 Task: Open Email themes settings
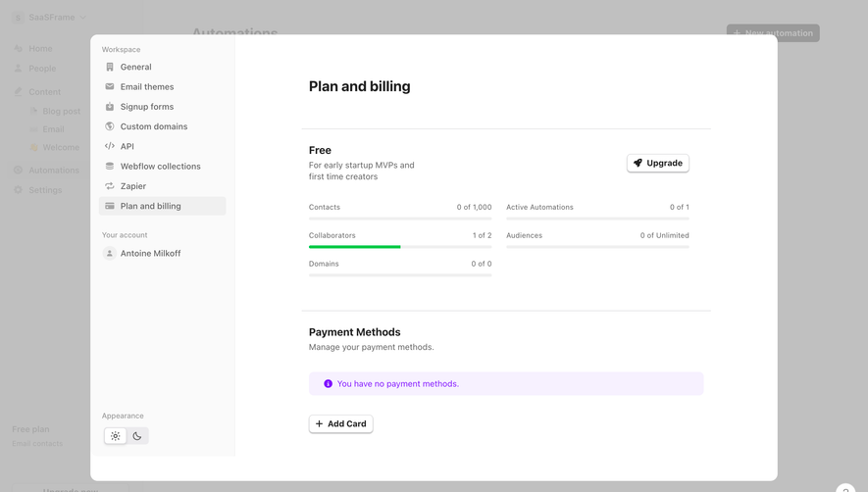(162, 87)
